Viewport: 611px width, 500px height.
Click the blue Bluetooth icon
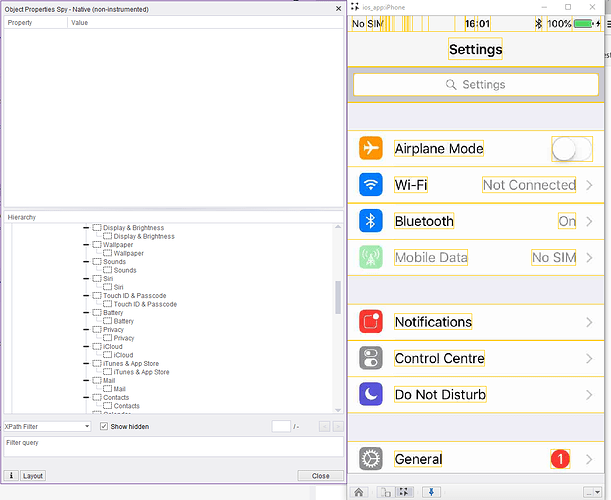point(372,221)
